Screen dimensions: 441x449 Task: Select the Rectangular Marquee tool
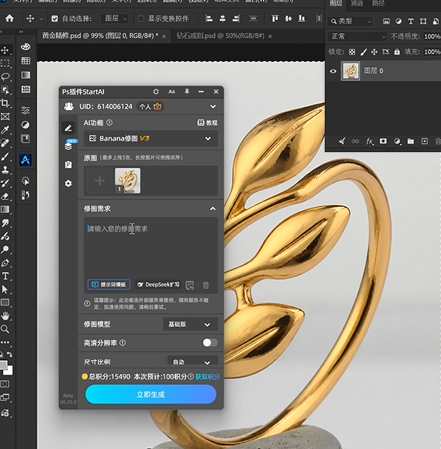pyautogui.click(x=5, y=63)
